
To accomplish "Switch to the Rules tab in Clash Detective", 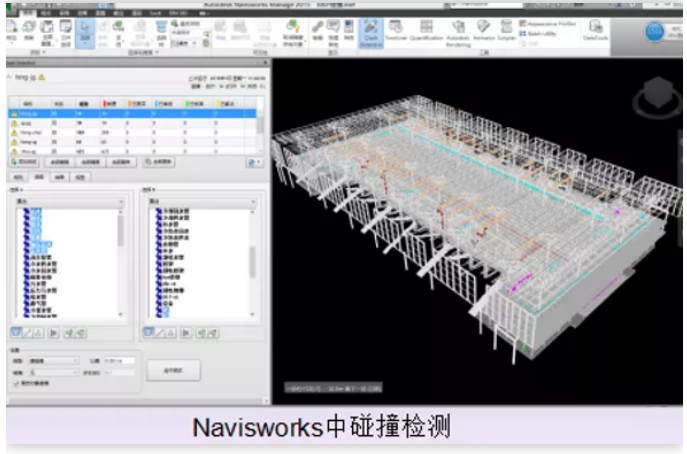I will click(18, 177).
